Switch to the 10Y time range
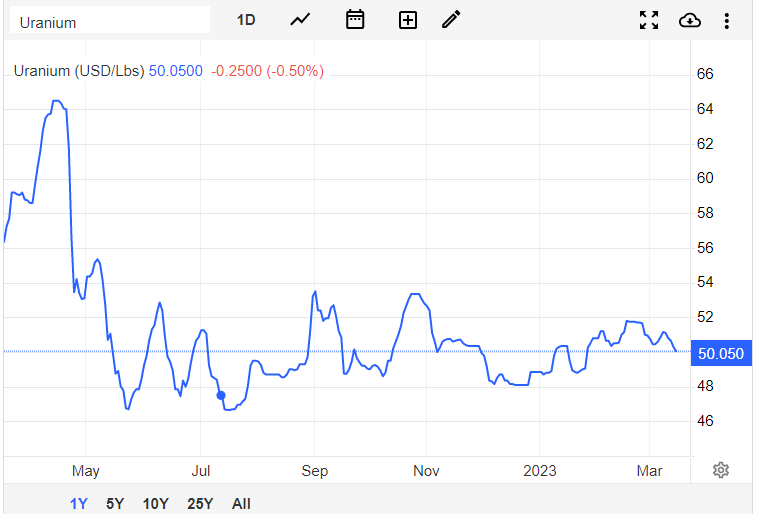The width and height of the screenshot is (757, 514). (x=155, y=504)
